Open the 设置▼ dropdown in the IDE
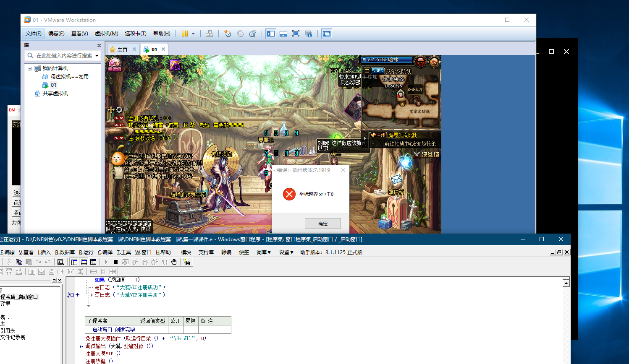 click(286, 252)
